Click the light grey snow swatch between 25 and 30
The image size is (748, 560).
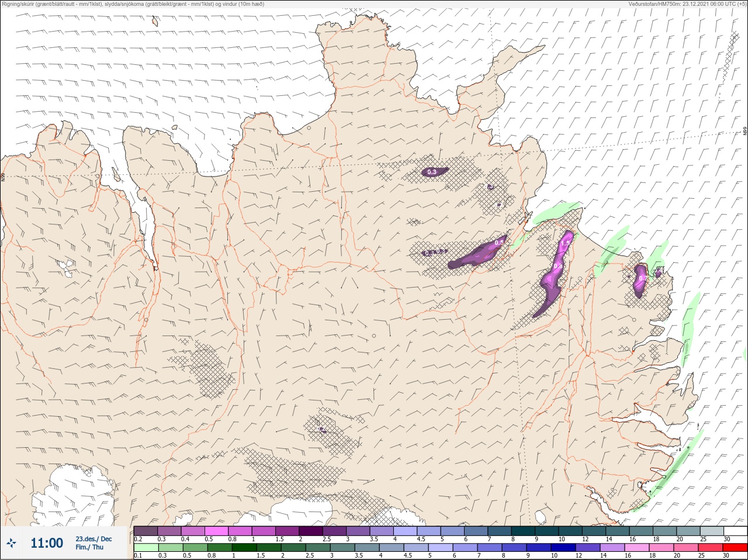pyautogui.click(x=712, y=531)
